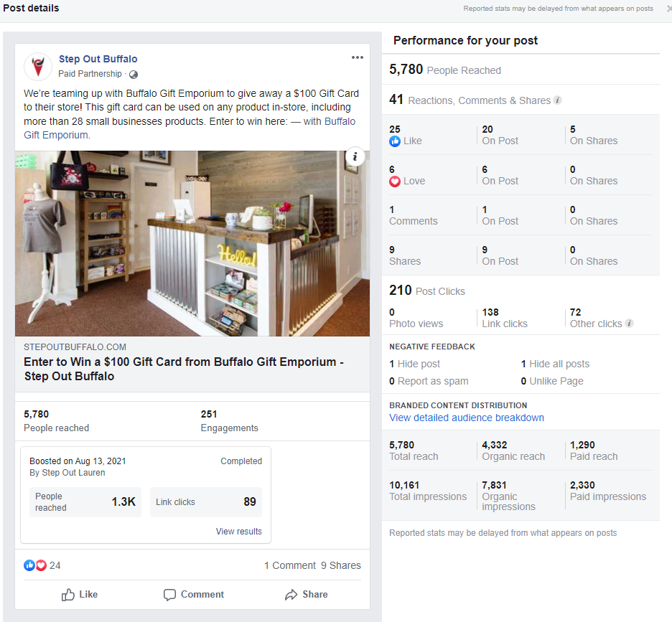Click the Performance for your post heading
Screen dimensions: 672x622
pos(465,40)
